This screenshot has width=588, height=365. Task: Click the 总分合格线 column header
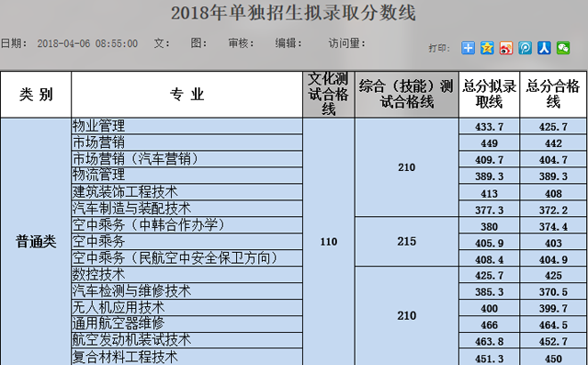point(553,94)
